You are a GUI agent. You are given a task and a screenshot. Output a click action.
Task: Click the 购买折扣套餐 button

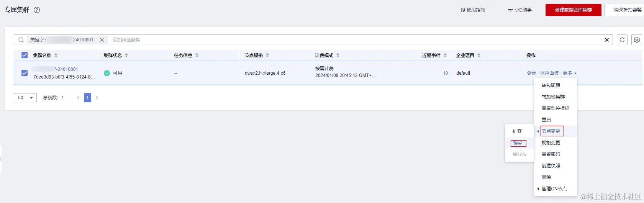[625, 10]
